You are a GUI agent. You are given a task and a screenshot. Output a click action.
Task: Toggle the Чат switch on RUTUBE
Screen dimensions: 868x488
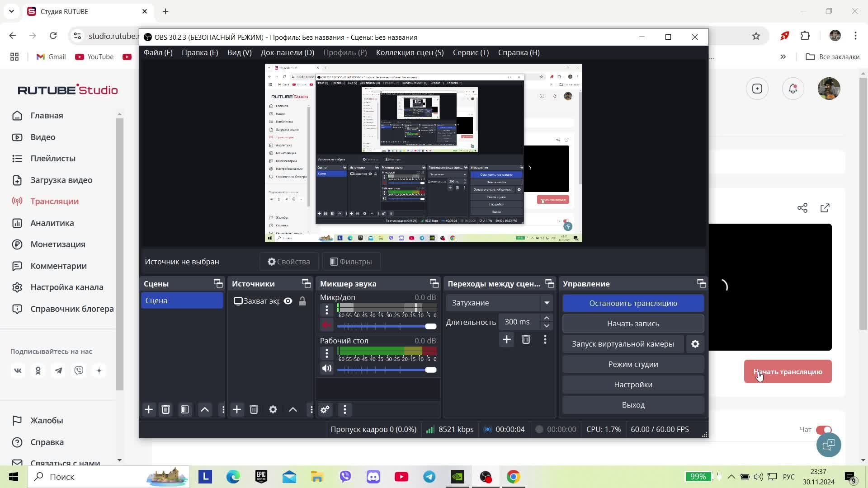[824, 429]
